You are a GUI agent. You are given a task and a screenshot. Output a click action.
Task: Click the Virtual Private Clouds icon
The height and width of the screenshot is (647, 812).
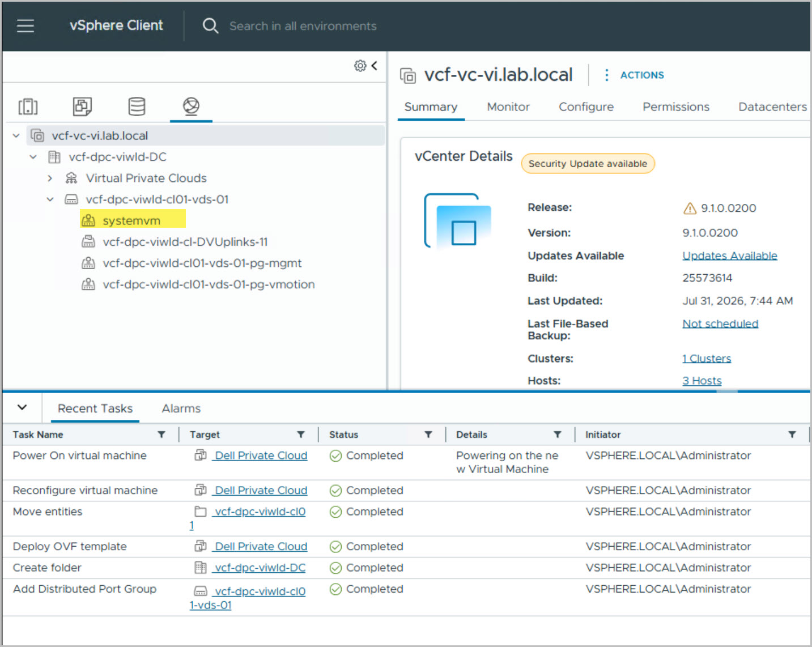(x=71, y=178)
